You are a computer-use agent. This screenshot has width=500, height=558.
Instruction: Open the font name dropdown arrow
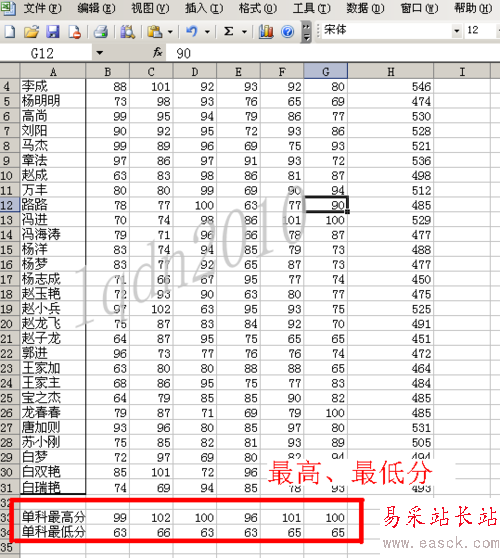pyautogui.click(x=457, y=31)
